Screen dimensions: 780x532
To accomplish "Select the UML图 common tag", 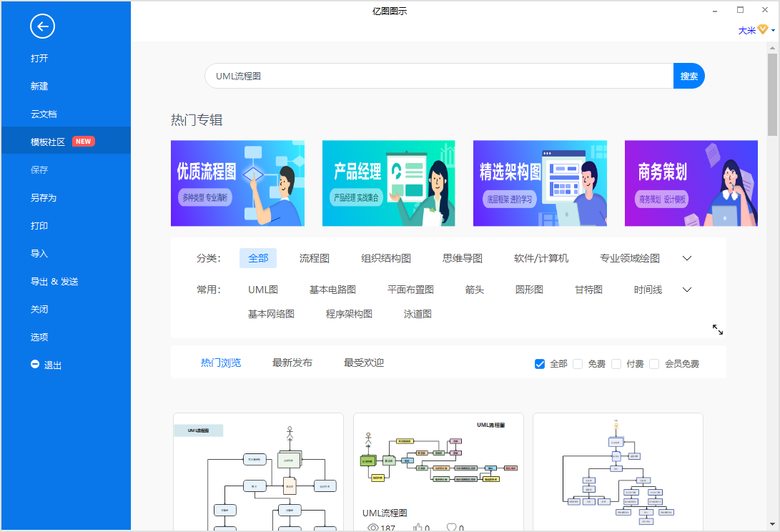I will [263, 290].
